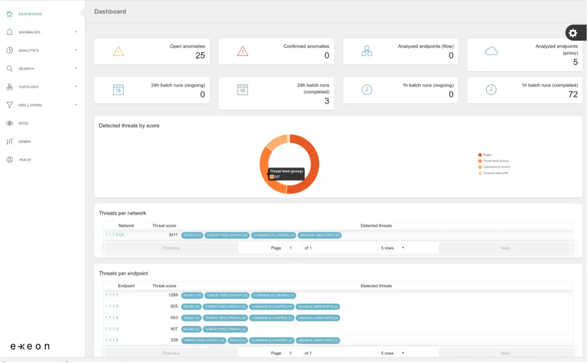
Task: Click the cloud icon for proxy endpoints
Action: coord(491,51)
